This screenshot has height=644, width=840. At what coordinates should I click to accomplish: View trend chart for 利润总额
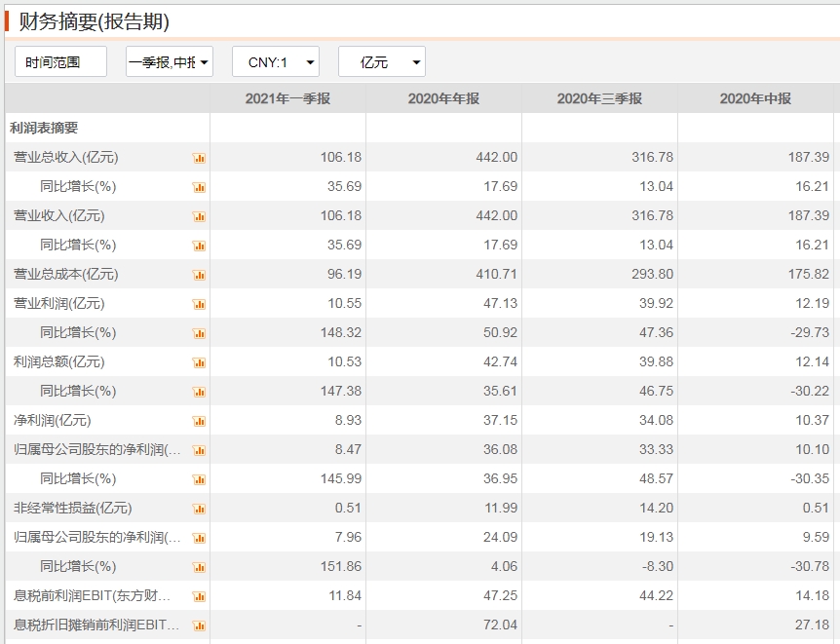click(199, 362)
